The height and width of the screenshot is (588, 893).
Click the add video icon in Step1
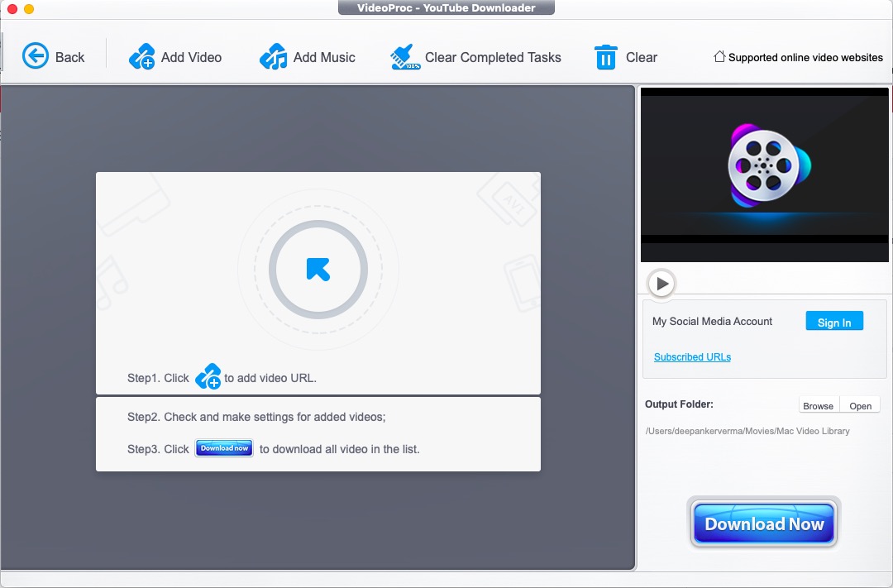click(208, 377)
